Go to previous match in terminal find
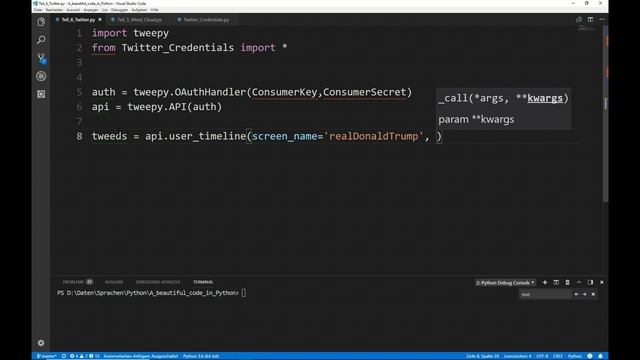 576,294
